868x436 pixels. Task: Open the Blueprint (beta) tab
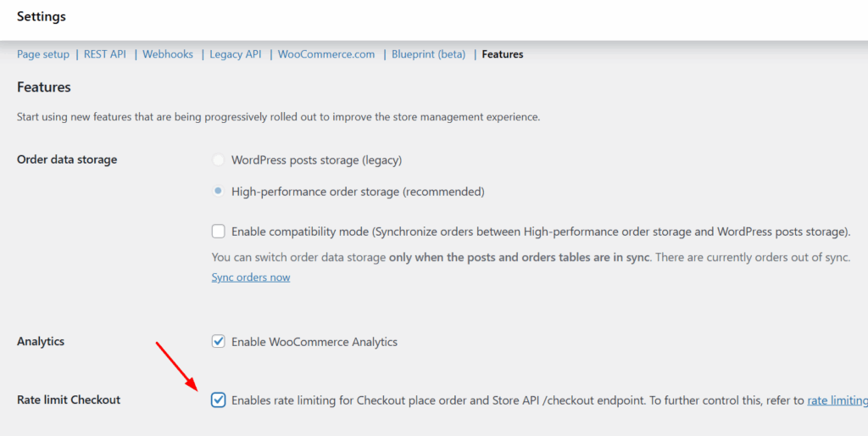428,54
